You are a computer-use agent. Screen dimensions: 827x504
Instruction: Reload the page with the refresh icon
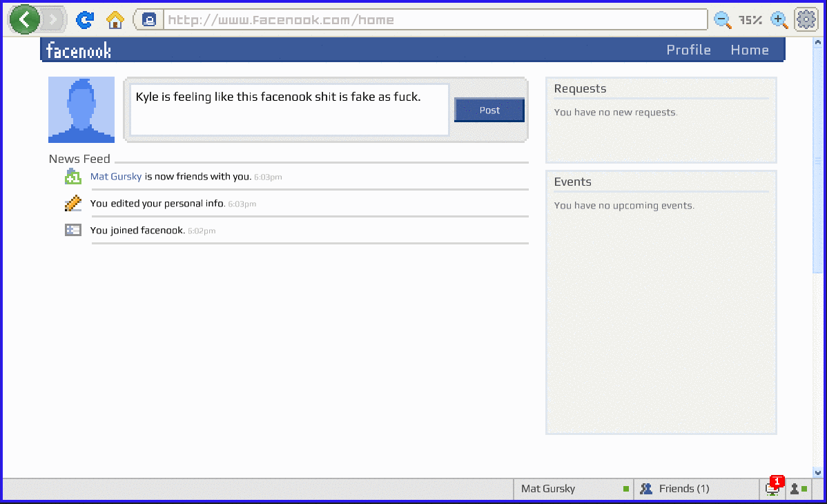coord(85,20)
